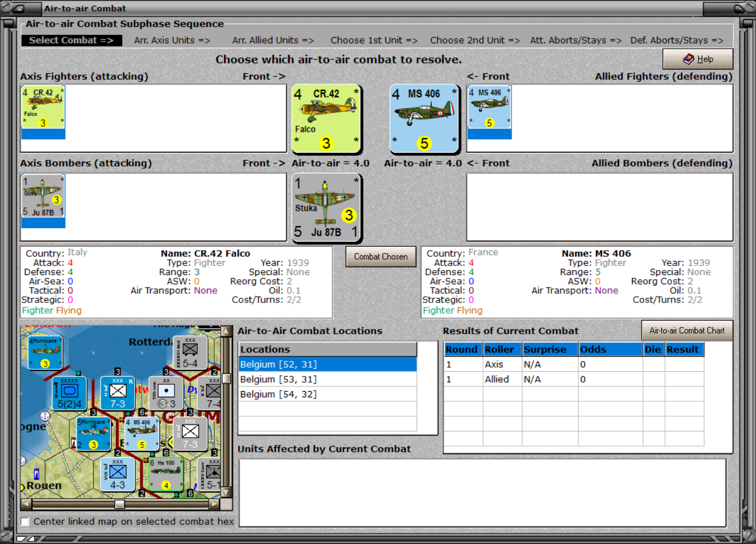This screenshot has width=756, height=544.
Task: Click the map's vertical scrollbar up arrow
Action: 226,331
